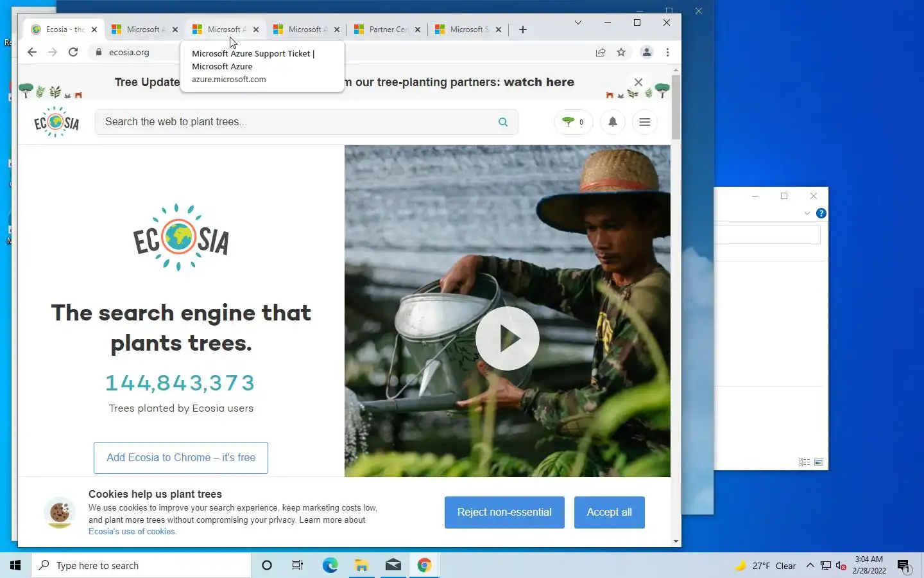Open the tree counter badge
Viewport: 924px width, 578px height.
click(573, 122)
